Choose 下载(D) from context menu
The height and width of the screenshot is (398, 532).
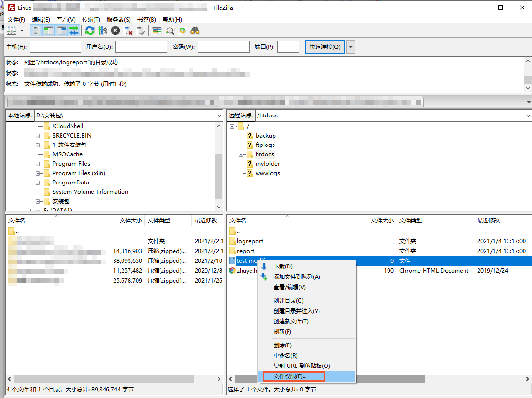(307, 267)
